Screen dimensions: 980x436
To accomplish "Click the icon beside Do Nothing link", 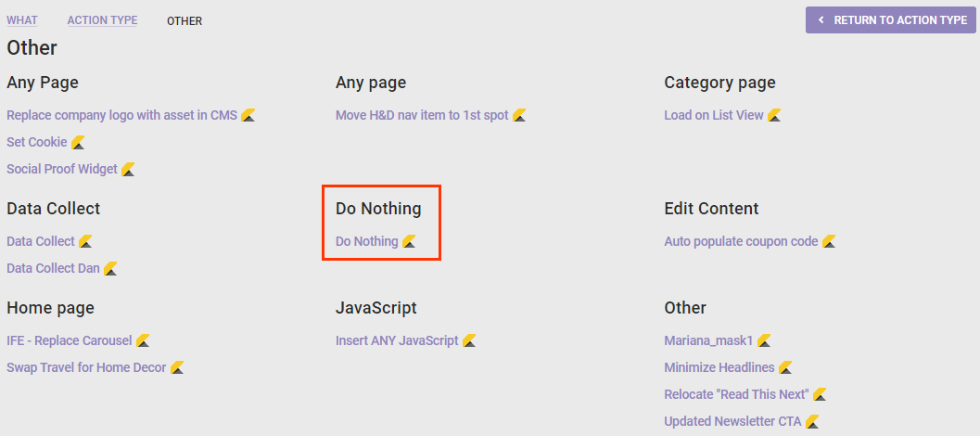I will [x=409, y=241].
